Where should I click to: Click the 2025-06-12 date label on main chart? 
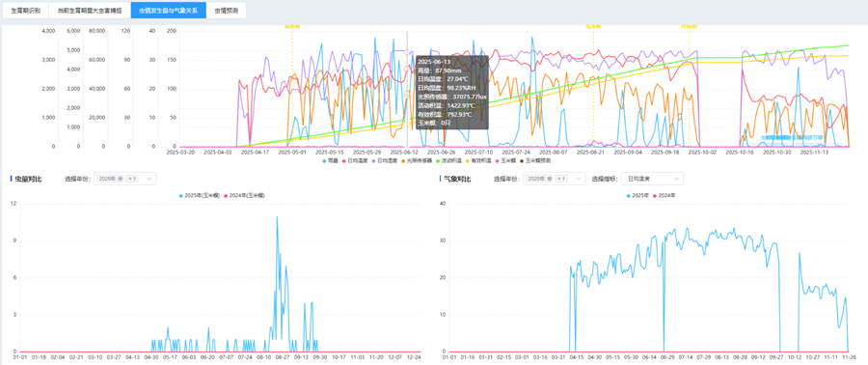pyautogui.click(x=404, y=152)
